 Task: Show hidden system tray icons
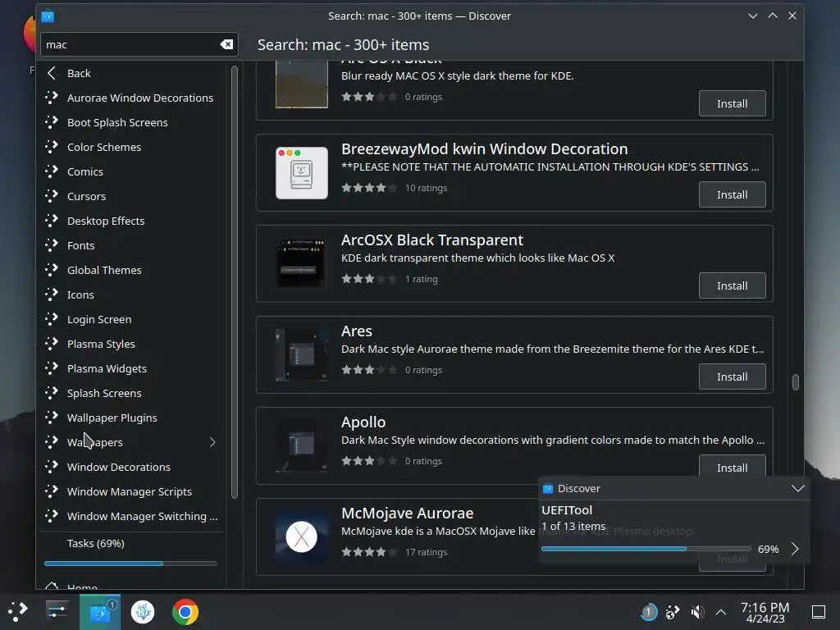pos(721,612)
